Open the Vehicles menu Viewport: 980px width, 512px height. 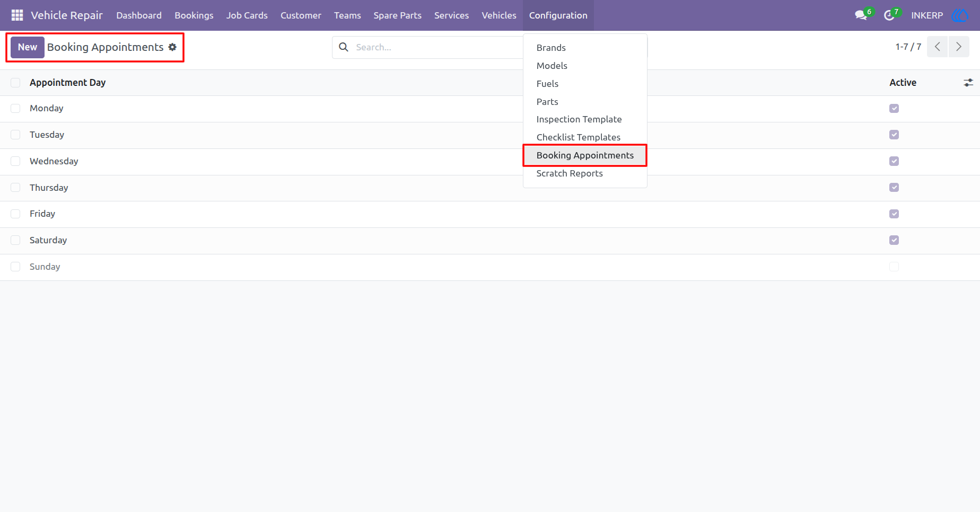pyautogui.click(x=499, y=15)
